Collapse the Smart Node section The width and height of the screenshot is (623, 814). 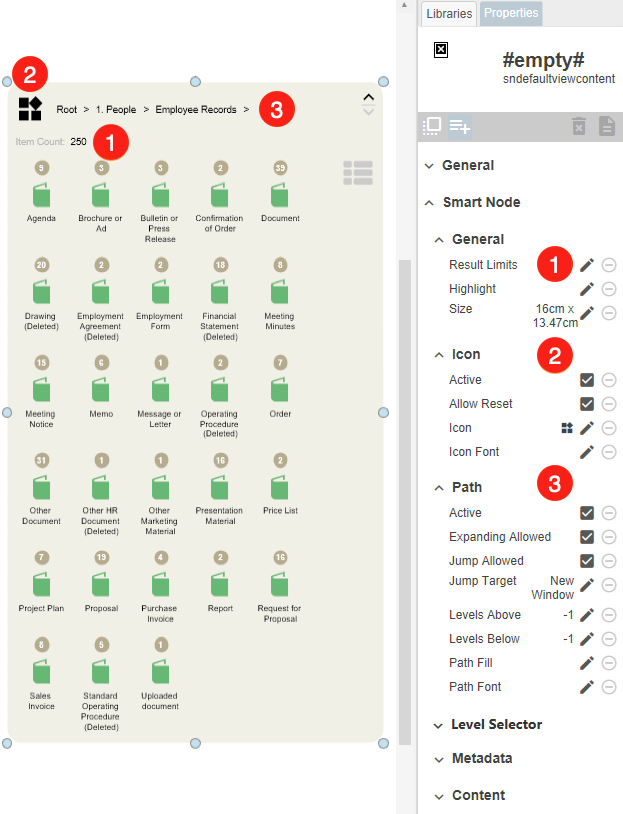[481, 202]
